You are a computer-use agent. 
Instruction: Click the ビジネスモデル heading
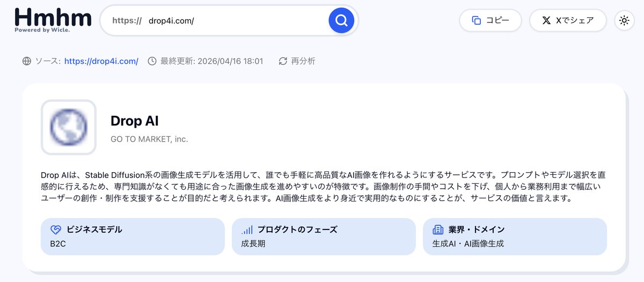[94, 229]
